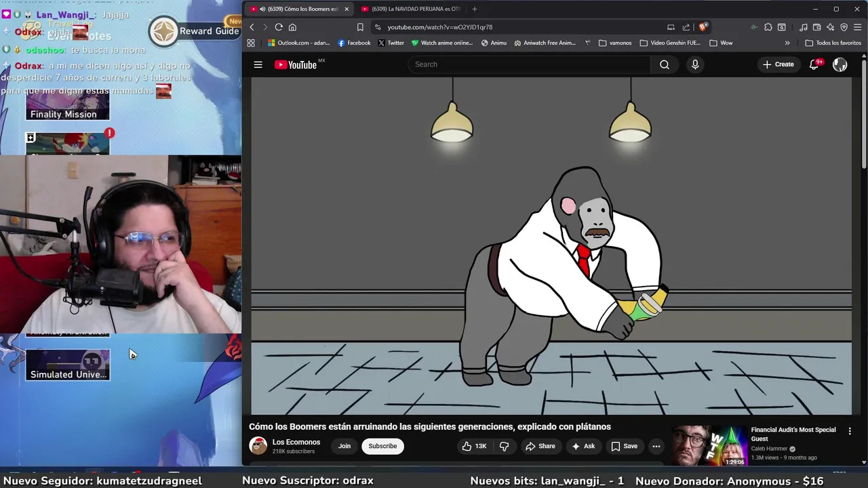Open YouTube notifications bell
Image resolution: width=868 pixels, height=488 pixels.
coord(814,64)
